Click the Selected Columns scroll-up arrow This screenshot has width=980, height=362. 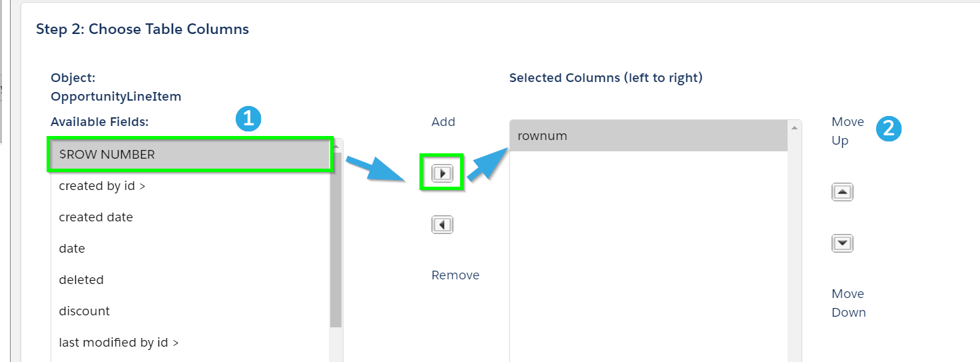click(794, 126)
